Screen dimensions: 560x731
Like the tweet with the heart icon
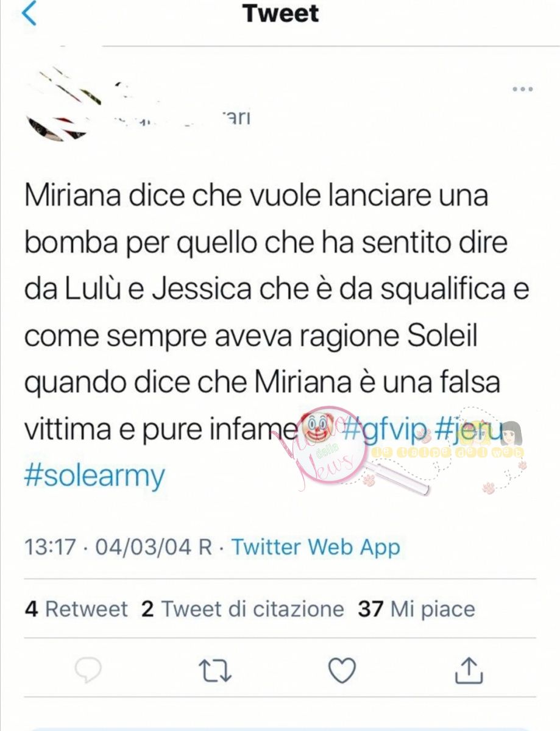click(x=342, y=671)
